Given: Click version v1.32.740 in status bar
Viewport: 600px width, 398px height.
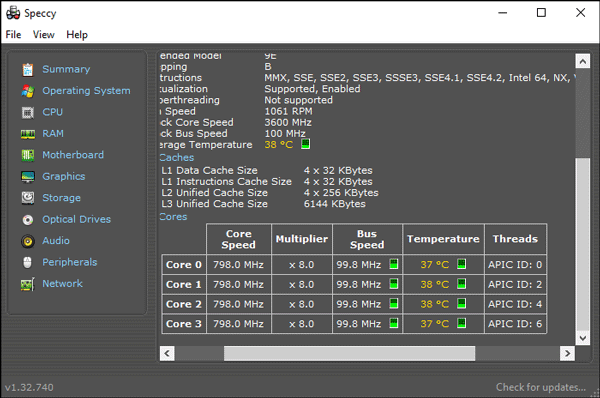Looking at the screenshot, I should (x=29, y=387).
